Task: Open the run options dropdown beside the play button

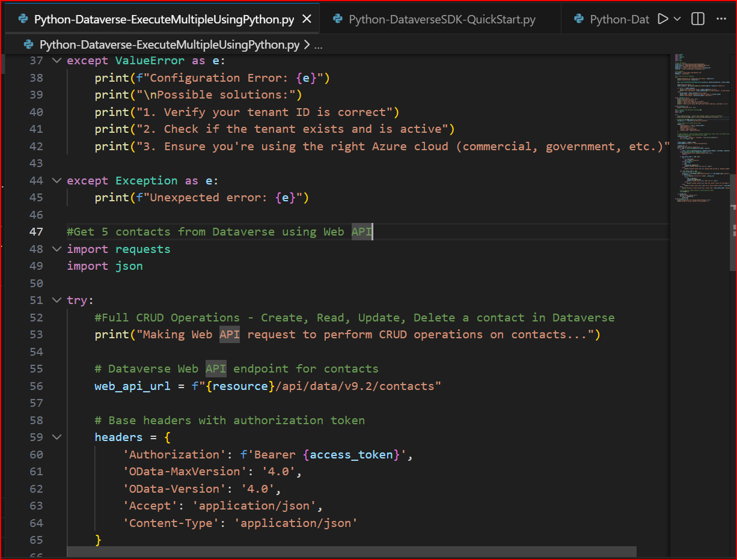Action: tap(677, 19)
